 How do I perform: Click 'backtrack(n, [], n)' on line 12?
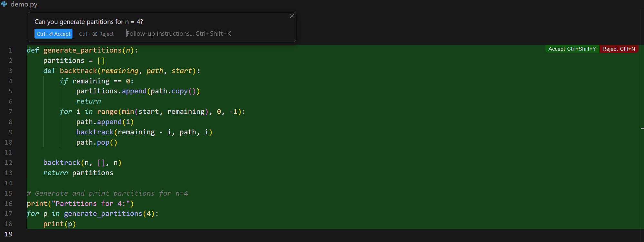click(82, 163)
